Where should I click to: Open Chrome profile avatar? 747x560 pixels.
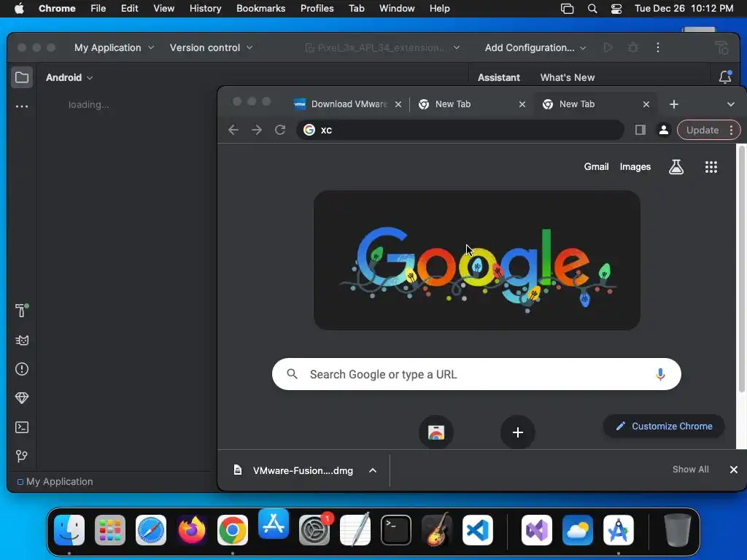(x=664, y=130)
